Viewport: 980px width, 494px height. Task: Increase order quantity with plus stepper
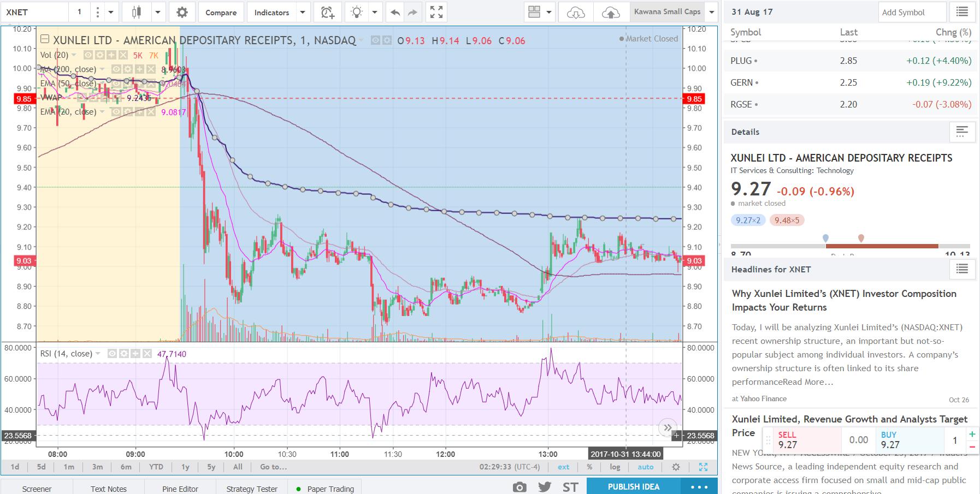pos(972,434)
